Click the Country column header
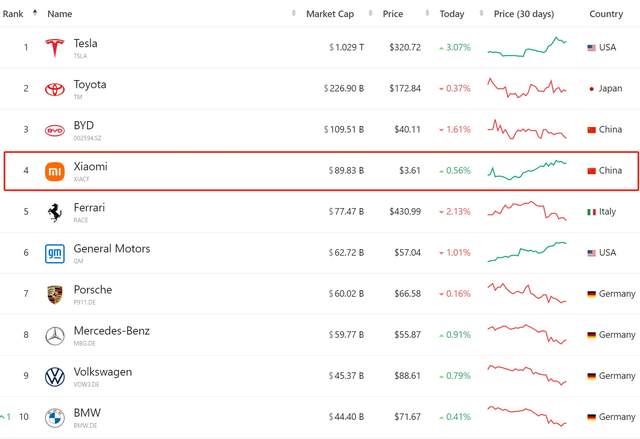The width and height of the screenshot is (640, 439). [x=606, y=14]
